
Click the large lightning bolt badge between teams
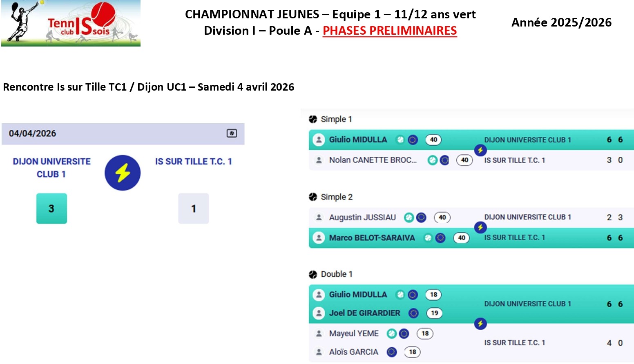[x=123, y=173]
